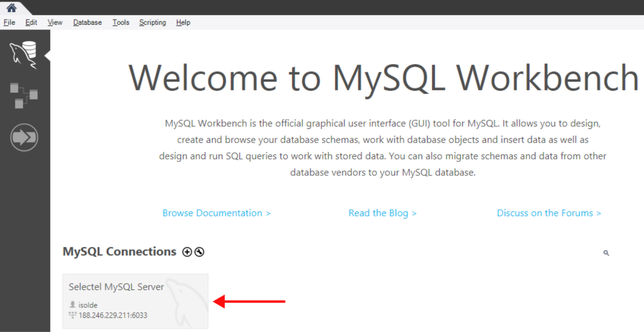Viewport: 644px width, 332px height.
Task: Click the user name isolde text
Action: pos(88,305)
